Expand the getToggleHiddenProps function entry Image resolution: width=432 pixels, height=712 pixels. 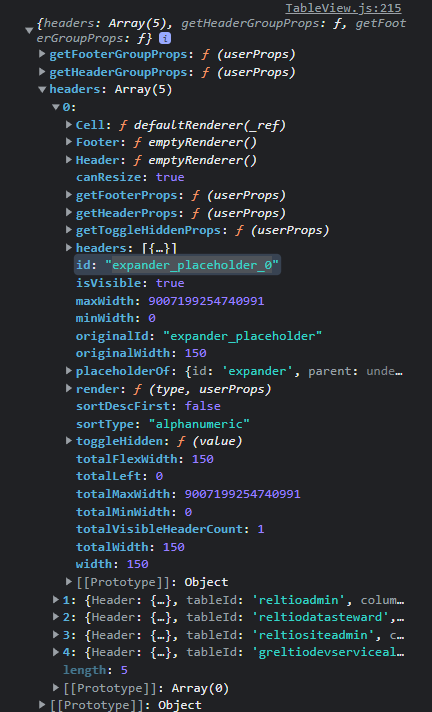tap(69, 230)
